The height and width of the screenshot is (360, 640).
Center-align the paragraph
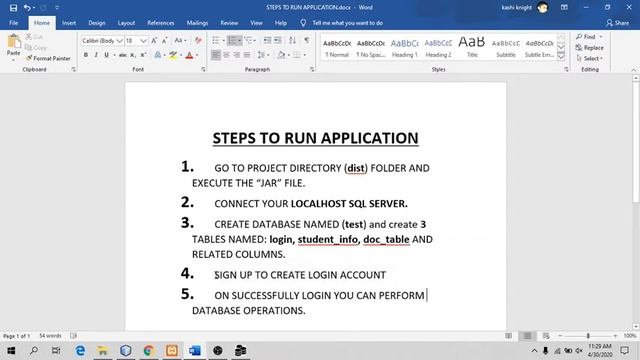pos(227,55)
